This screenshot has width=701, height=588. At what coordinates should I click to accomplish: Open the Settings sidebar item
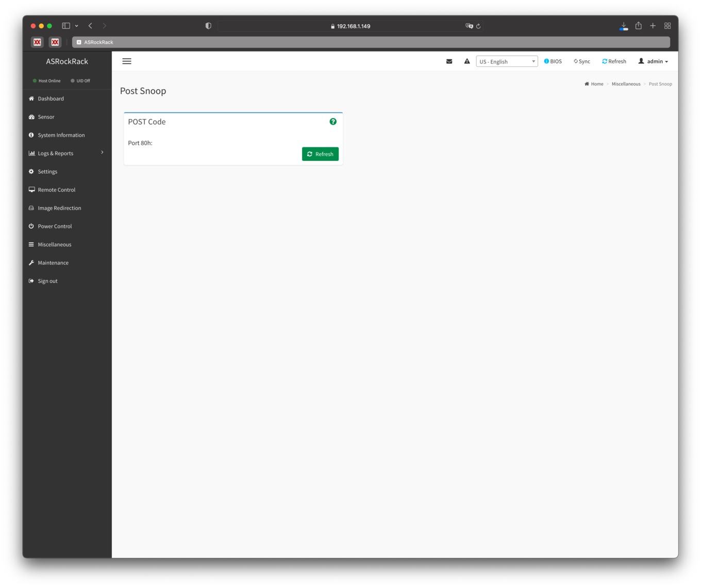click(x=47, y=172)
